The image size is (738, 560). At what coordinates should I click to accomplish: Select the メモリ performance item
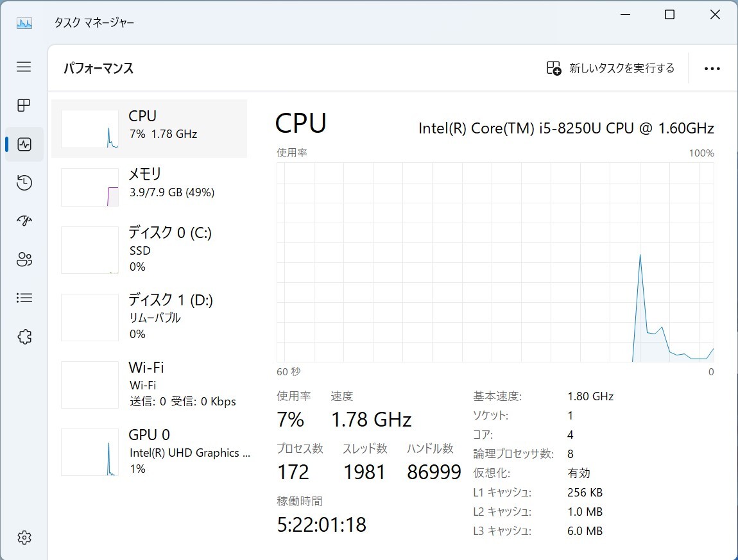coord(149,186)
